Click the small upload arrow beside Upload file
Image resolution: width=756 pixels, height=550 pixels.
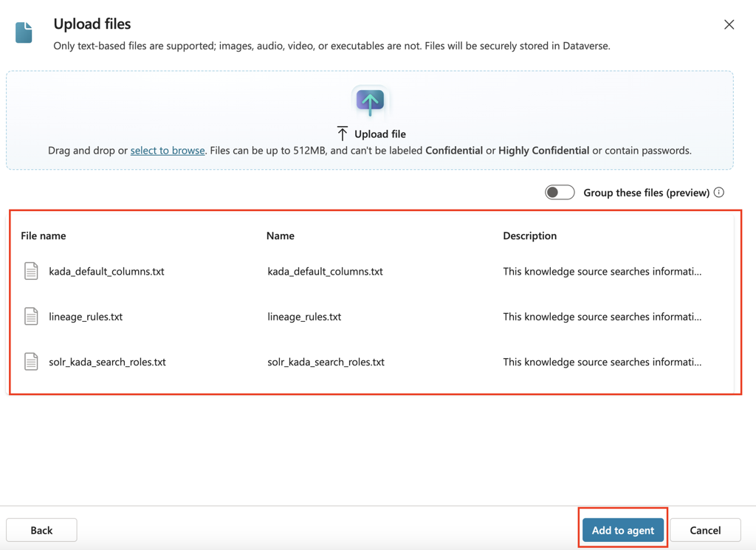coord(343,134)
